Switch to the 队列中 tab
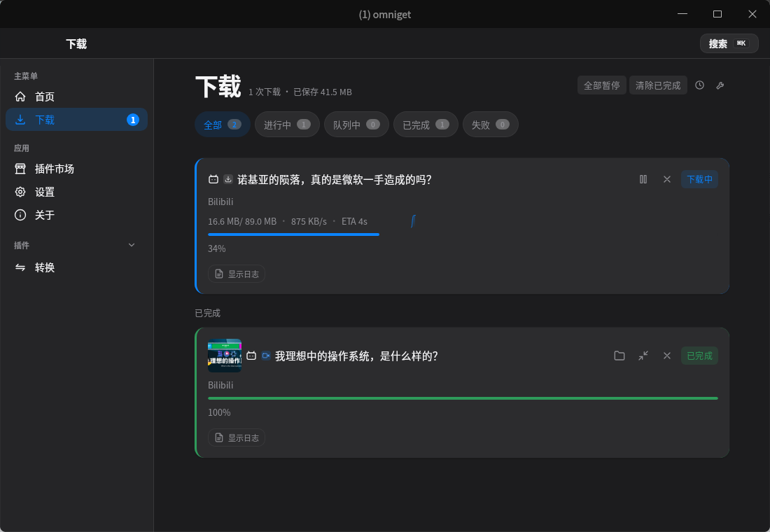 356,125
